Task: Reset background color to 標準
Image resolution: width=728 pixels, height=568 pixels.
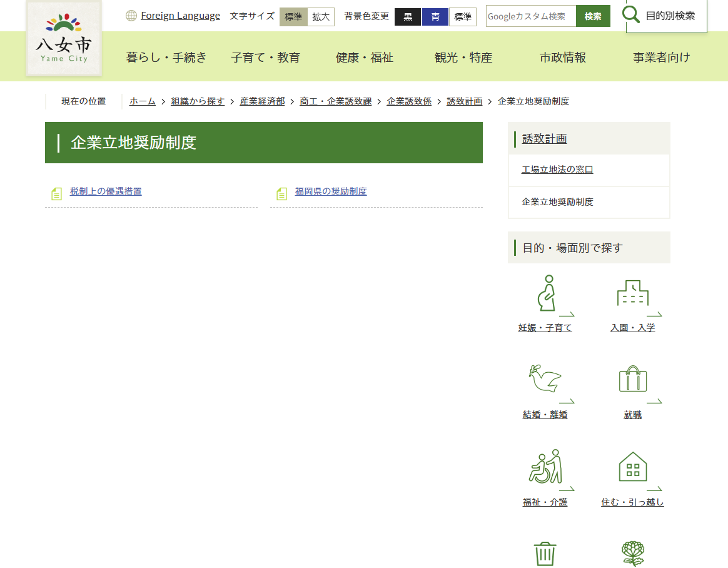Action: click(463, 17)
